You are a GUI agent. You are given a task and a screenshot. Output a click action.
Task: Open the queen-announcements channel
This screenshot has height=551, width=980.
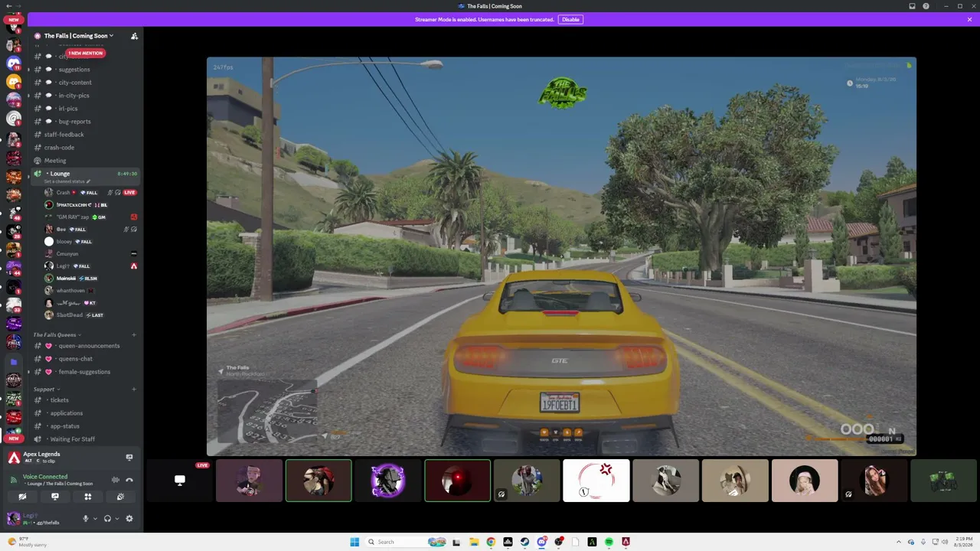point(89,346)
